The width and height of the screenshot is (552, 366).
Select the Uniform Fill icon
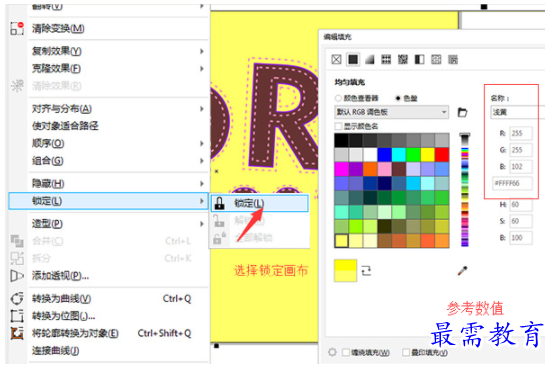tap(353, 59)
